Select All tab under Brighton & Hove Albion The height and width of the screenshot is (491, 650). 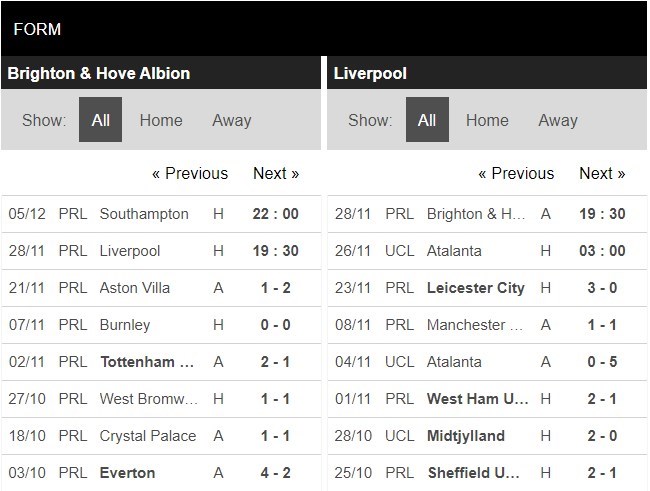[100, 120]
